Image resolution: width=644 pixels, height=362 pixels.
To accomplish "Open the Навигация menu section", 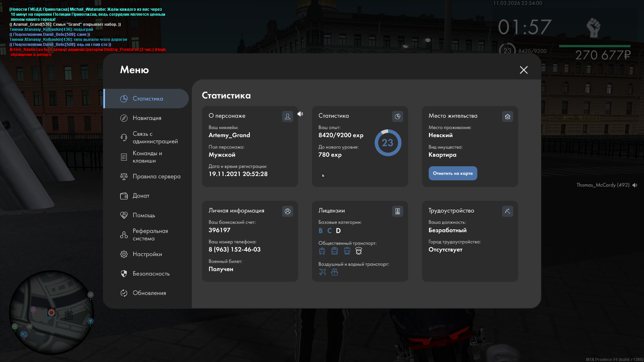I will click(147, 118).
